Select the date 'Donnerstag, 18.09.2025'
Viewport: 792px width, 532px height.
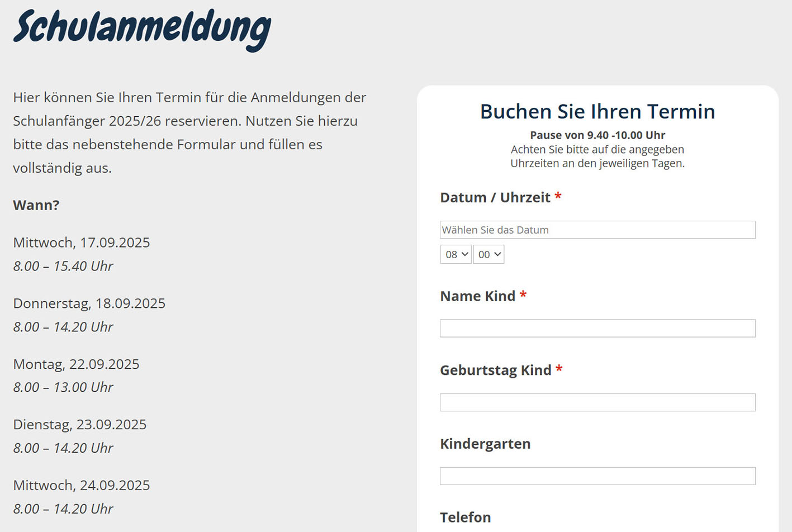point(89,303)
